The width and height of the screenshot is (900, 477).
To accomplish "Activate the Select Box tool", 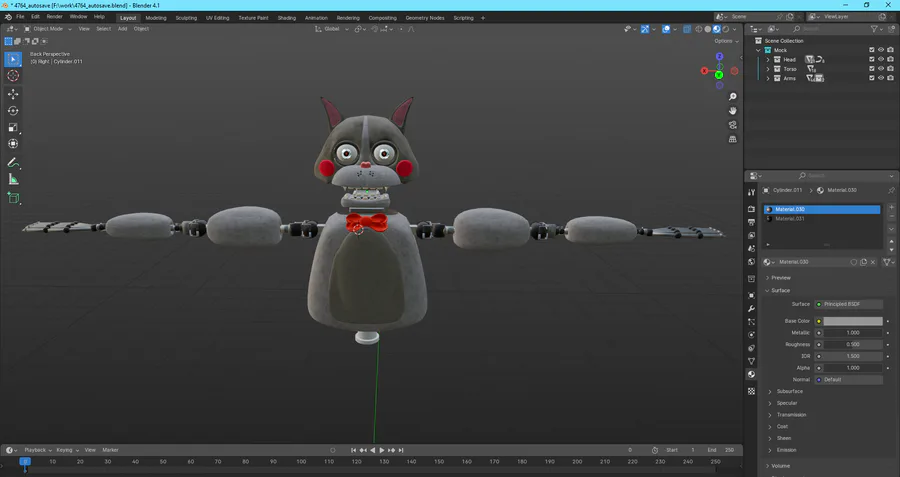I will point(13,59).
